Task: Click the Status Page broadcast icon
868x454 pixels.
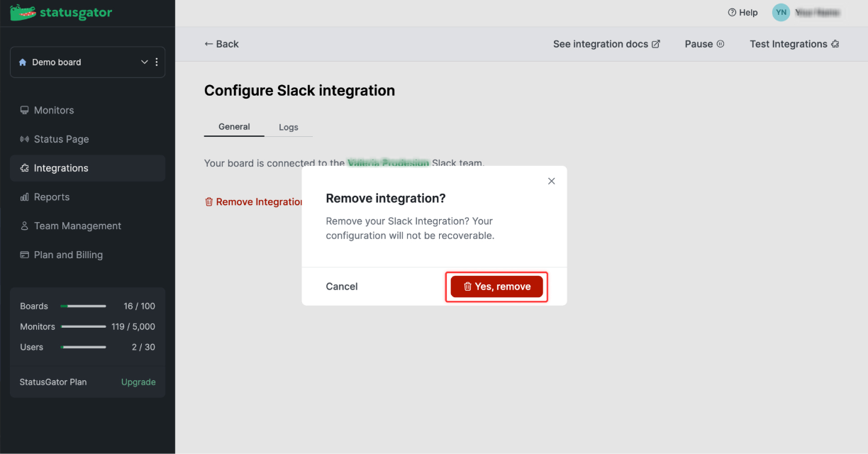Action: [25, 139]
